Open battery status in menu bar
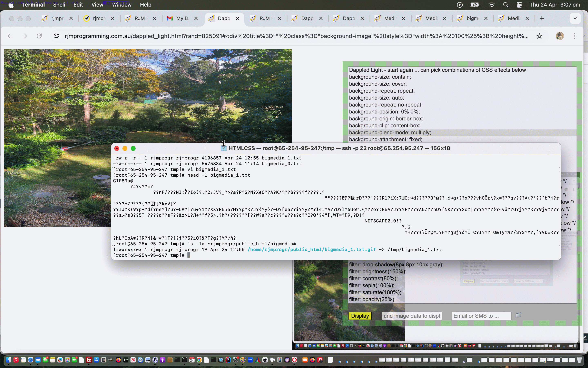This screenshot has height=368, width=588. tap(475, 5)
